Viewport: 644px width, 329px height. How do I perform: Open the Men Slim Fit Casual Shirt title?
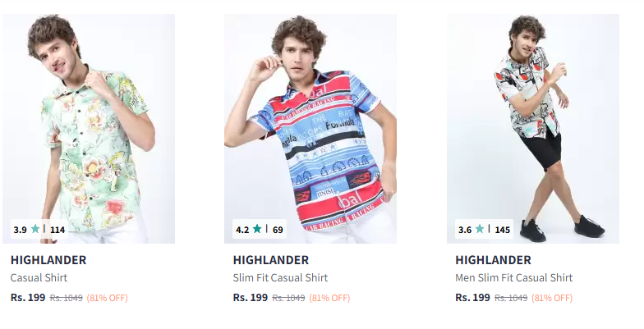[513, 277]
